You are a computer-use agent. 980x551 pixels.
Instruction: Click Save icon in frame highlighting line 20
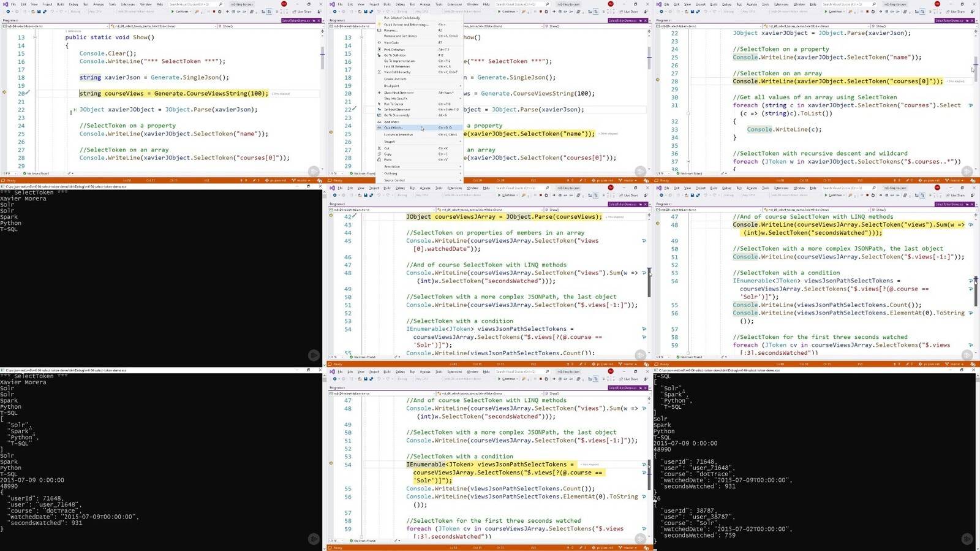39,12
